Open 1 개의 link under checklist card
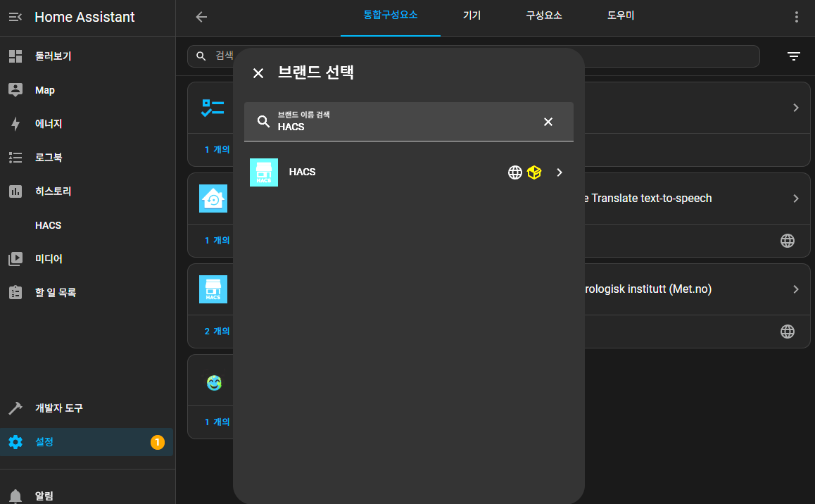This screenshot has width=815, height=504. click(x=217, y=150)
